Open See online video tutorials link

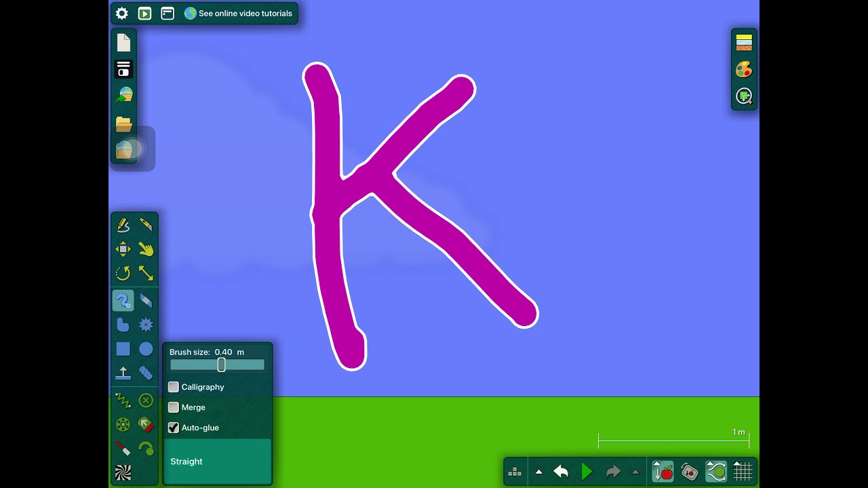[238, 14]
